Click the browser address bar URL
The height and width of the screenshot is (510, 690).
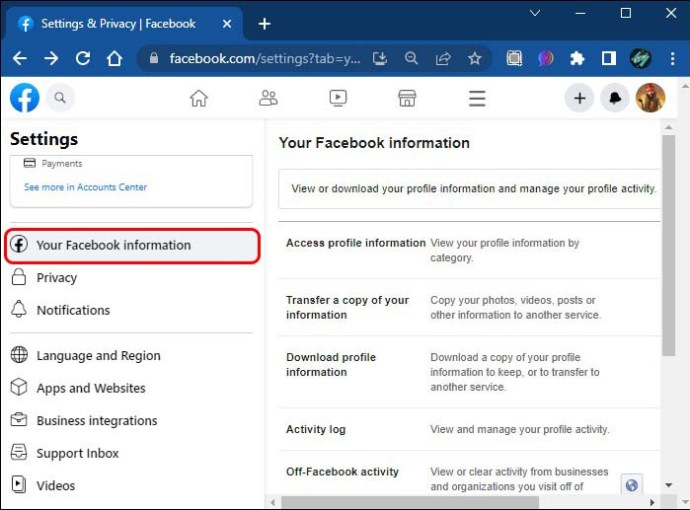coord(265,58)
